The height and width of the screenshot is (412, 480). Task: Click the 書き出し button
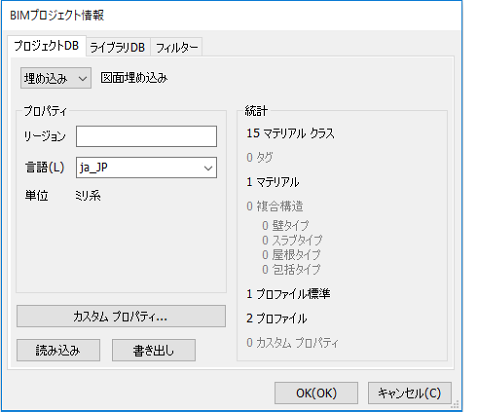[x=154, y=350]
